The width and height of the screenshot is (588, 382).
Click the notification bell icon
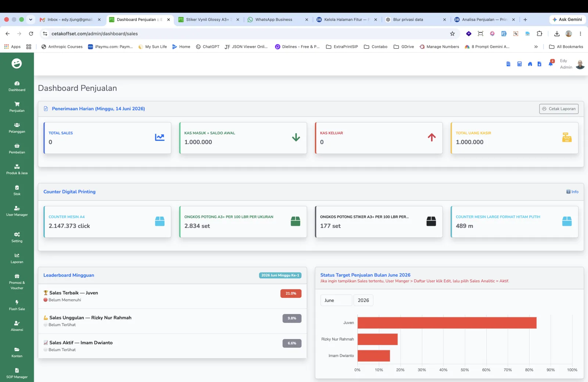[551, 64]
